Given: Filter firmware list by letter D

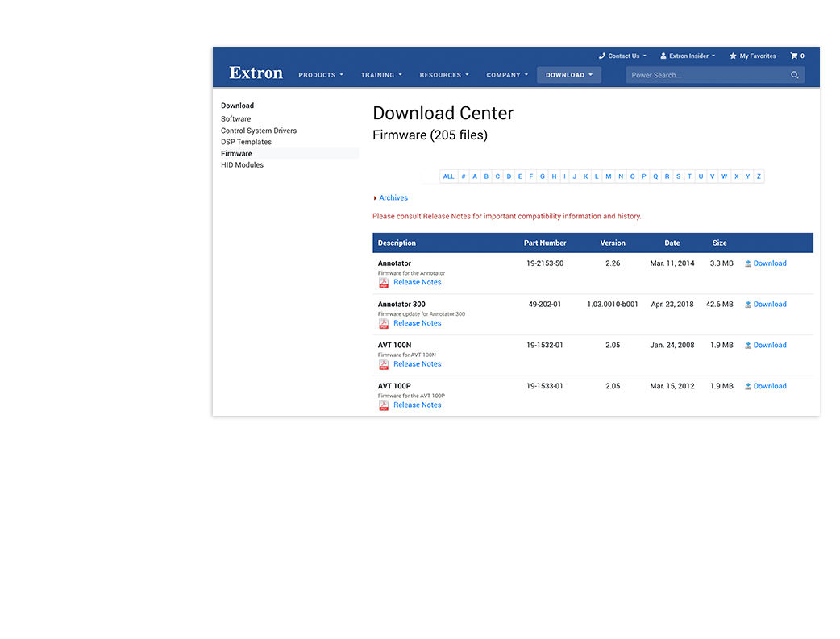Looking at the screenshot, I should coord(509,176).
